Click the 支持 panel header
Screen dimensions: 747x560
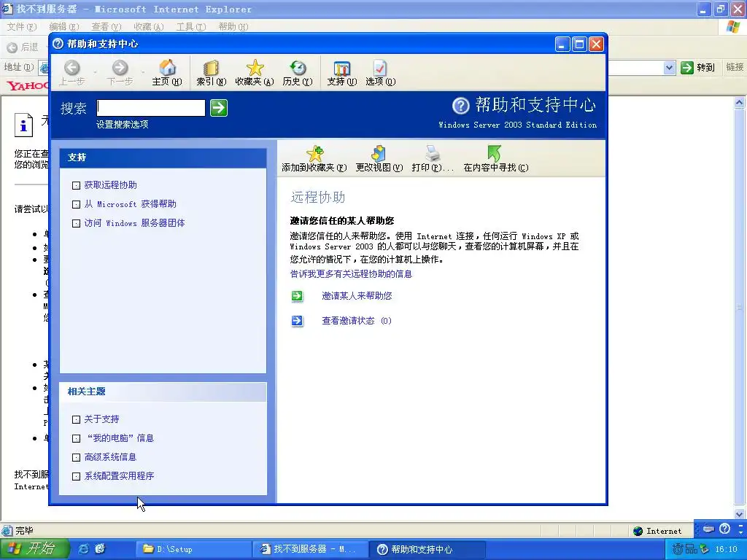(x=163, y=157)
